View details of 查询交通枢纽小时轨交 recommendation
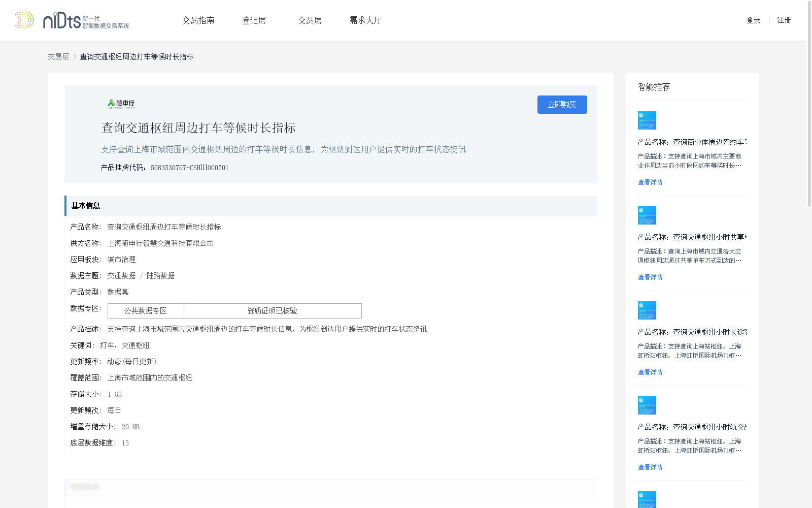Screen dimensions: 812x508 [x=650, y=467]
